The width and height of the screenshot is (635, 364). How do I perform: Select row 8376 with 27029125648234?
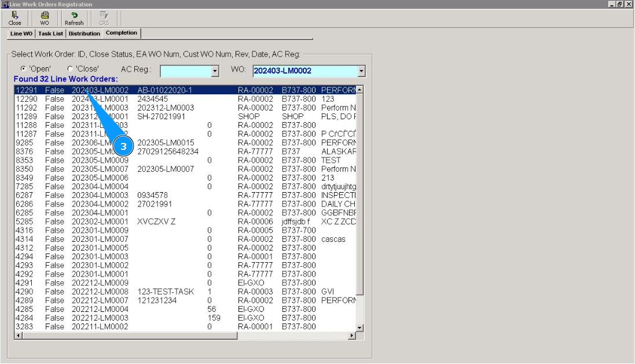(x=185, y=152)
